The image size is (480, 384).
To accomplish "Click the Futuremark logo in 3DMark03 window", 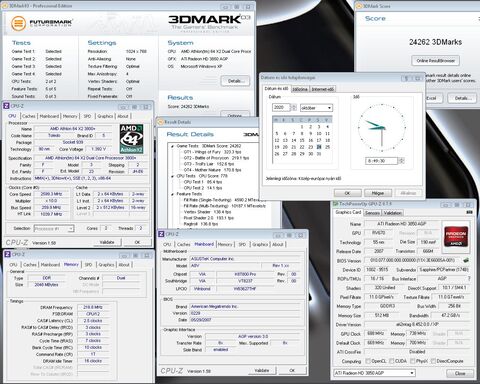I will tap(41, 23).
